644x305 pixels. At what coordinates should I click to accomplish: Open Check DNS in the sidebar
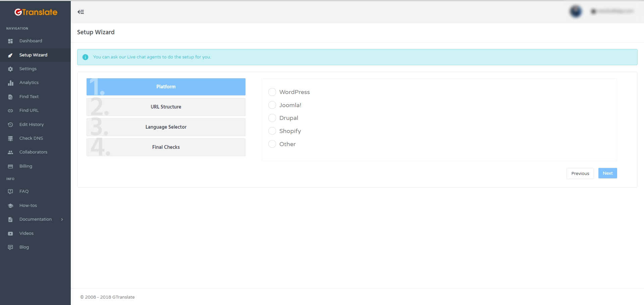coord(31,138)
